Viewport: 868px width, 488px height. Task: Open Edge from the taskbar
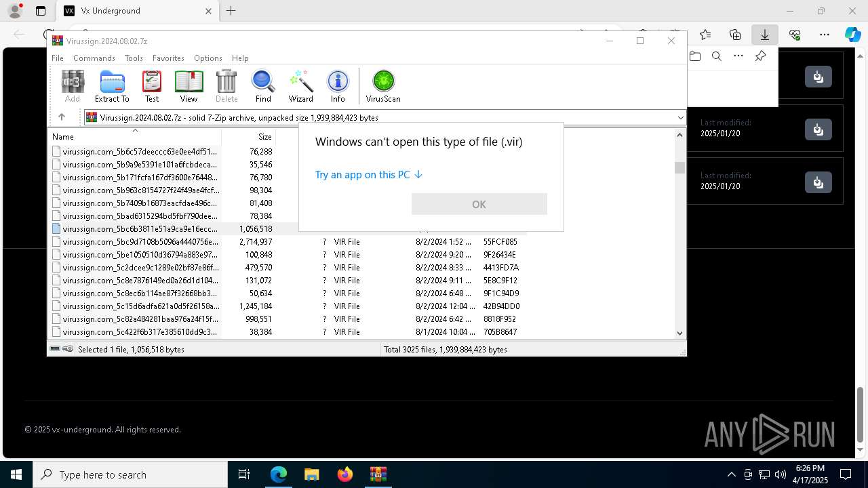tap(279, 474)
